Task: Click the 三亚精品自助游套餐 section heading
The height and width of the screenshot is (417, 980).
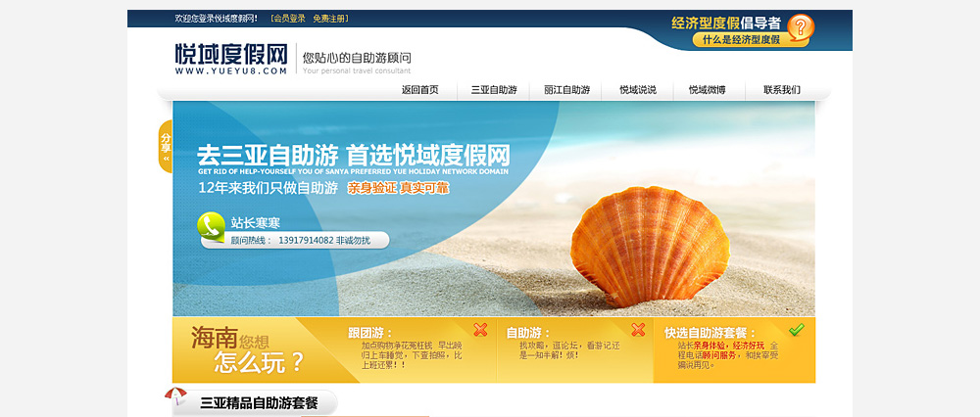Action: (x=259, y=402)
